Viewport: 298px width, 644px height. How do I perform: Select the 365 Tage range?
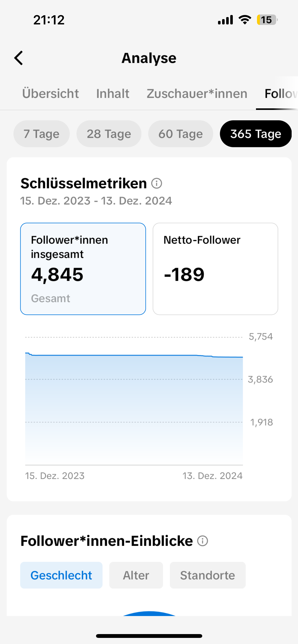point(256,134)
